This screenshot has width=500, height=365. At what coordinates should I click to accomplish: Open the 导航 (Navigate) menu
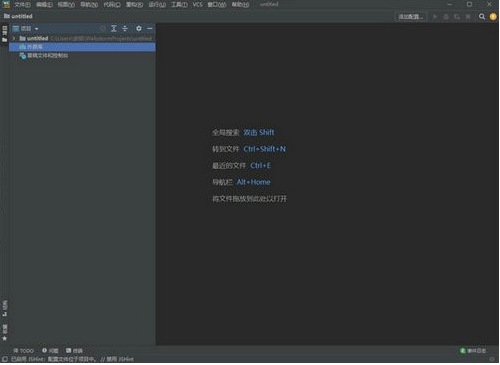click(x=89, y=4)
